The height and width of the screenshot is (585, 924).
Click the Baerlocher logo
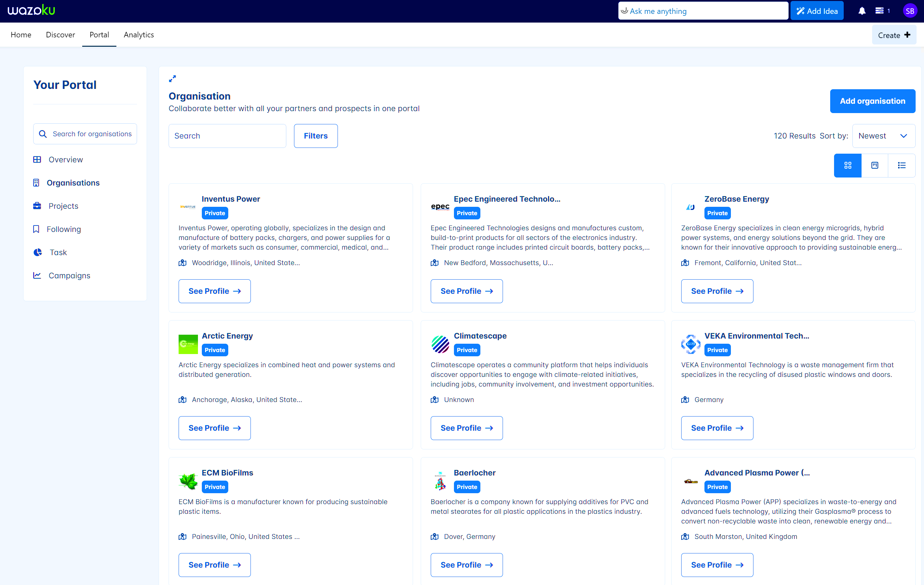(440, 481)
